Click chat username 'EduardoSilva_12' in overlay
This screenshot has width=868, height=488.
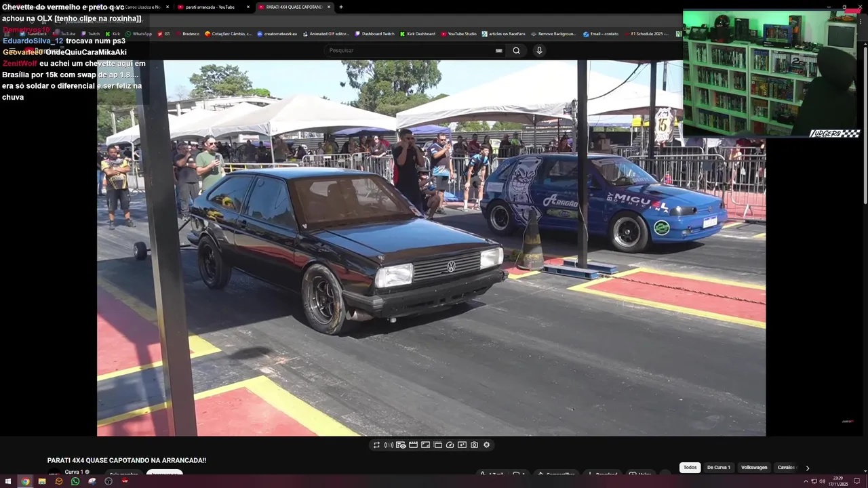(33, 41)
